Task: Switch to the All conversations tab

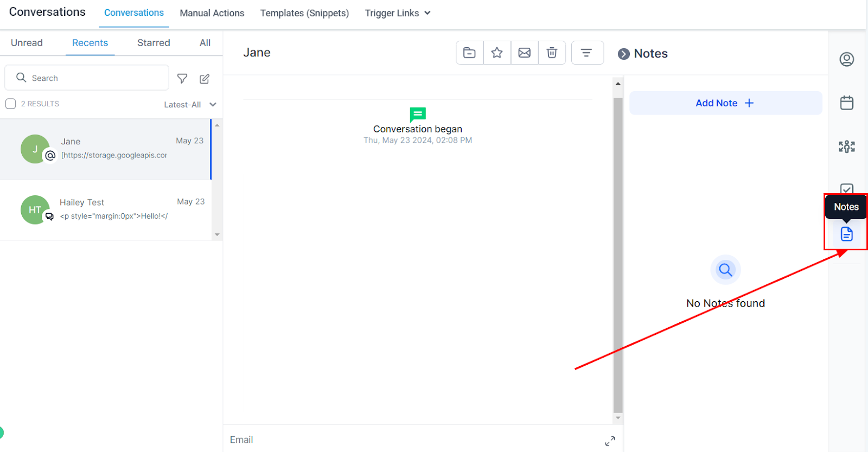Action: (205, 43)
